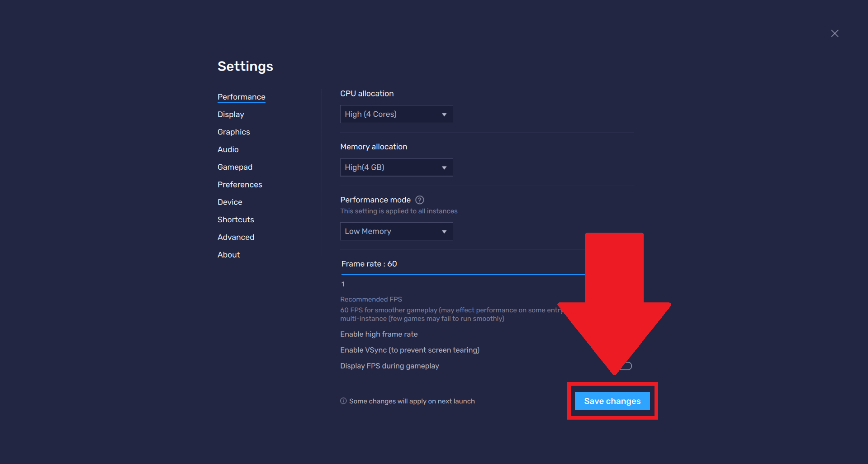Open the Device settings section

click(230, 202)
